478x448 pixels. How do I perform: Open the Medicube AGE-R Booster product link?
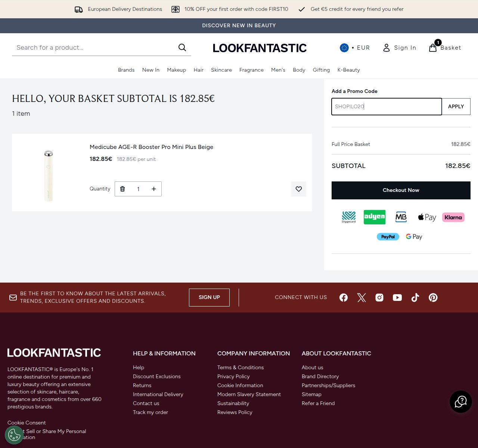[x=151, y=147]
